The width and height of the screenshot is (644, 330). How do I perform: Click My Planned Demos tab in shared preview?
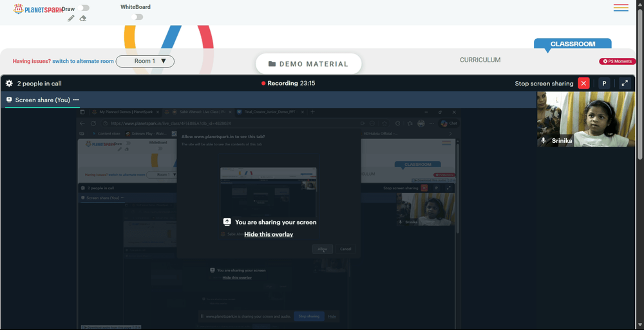[x=126, y=112]
